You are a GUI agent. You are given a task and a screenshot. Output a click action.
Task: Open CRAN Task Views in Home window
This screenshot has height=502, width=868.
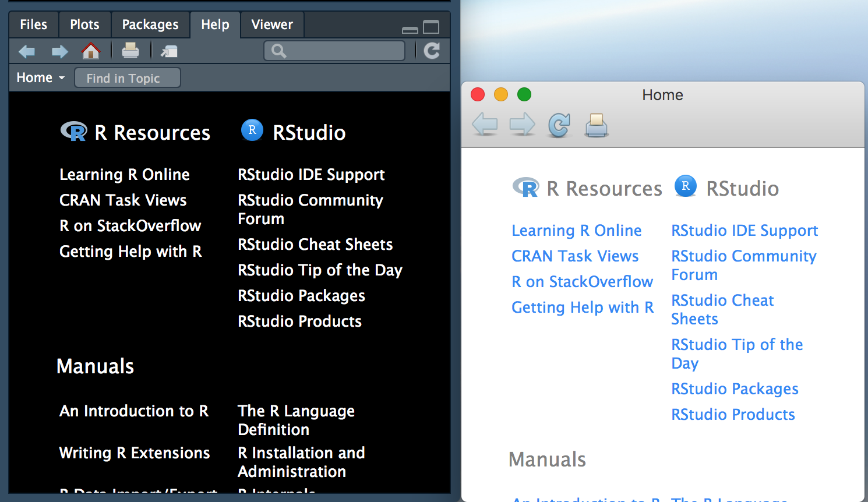point(575,256)
